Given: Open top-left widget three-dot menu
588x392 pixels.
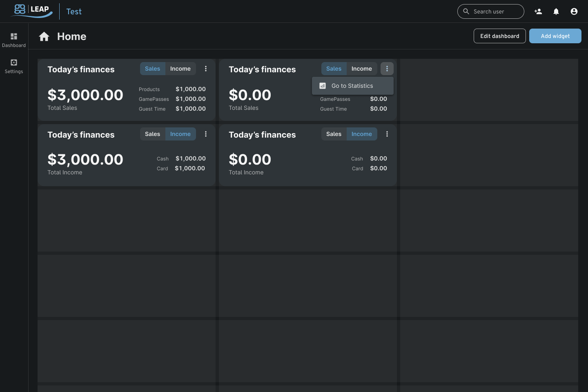Looking at the screenshot, I should point(206,69).
